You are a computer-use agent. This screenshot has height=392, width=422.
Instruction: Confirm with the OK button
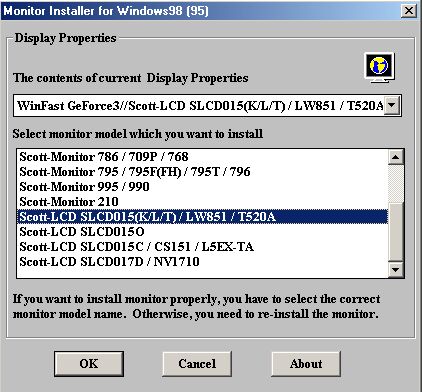(89, 364)
